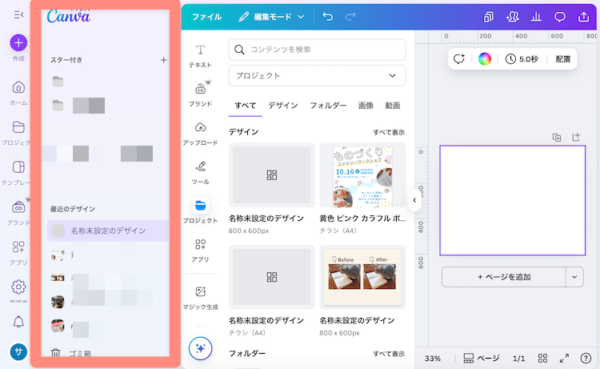Open Templates in the far-left navigation

(x=17, y=173)
